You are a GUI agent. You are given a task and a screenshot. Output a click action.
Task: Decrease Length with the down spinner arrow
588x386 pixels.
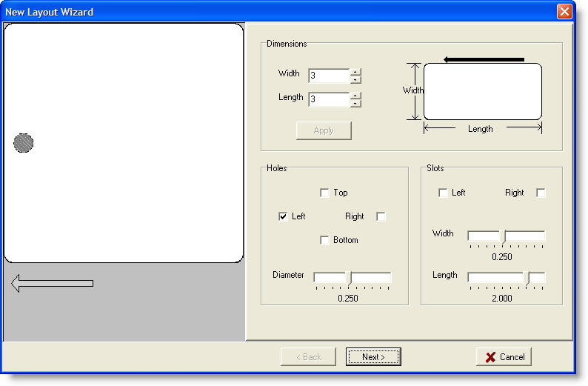point(355,103)
